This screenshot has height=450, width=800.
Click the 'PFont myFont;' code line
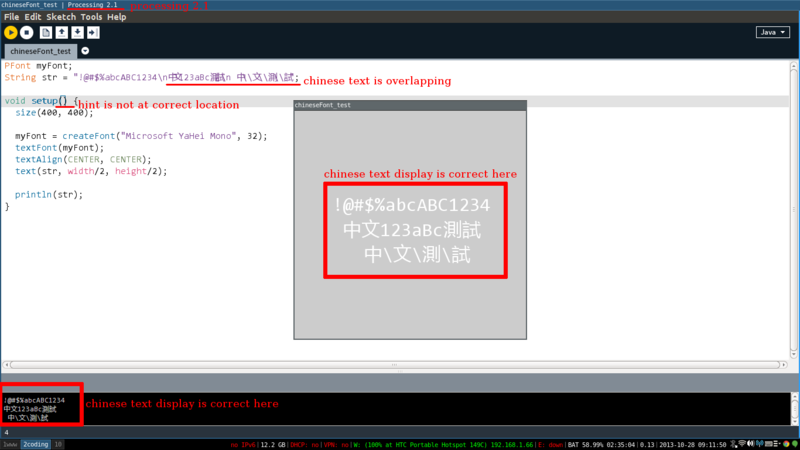39,66
